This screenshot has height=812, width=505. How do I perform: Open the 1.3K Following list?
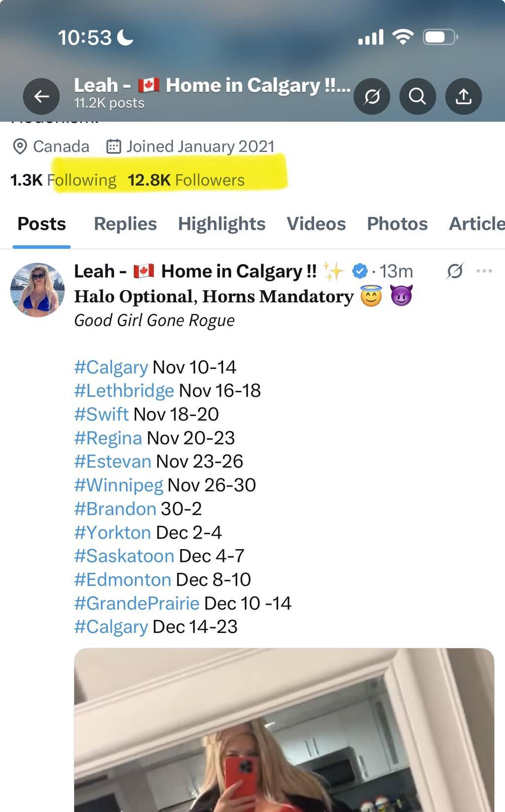pos(63,180)
